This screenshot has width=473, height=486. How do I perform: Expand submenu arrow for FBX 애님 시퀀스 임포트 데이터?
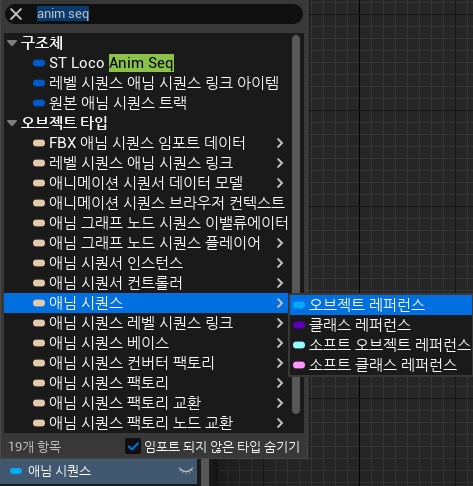click(x=280, y=143)
